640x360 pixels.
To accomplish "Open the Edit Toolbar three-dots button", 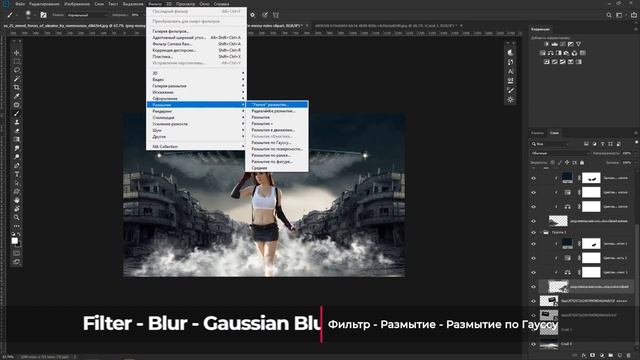I will [17, 226].
